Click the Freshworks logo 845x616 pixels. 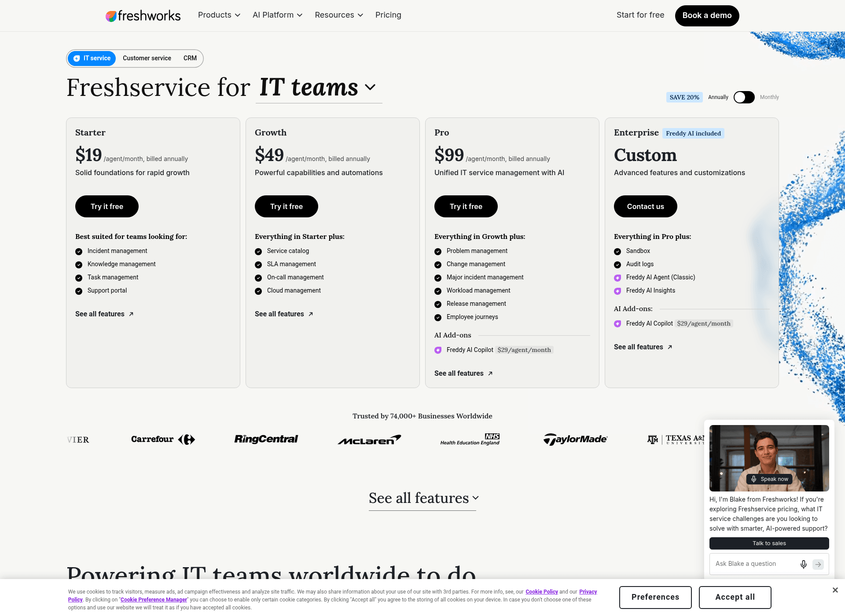(x=143, y=16)
